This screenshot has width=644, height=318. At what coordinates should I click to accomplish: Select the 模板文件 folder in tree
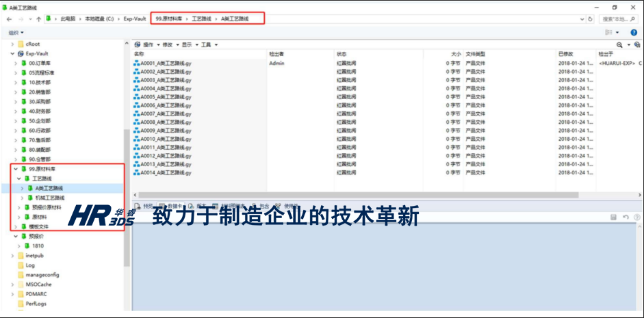[38, 226]
